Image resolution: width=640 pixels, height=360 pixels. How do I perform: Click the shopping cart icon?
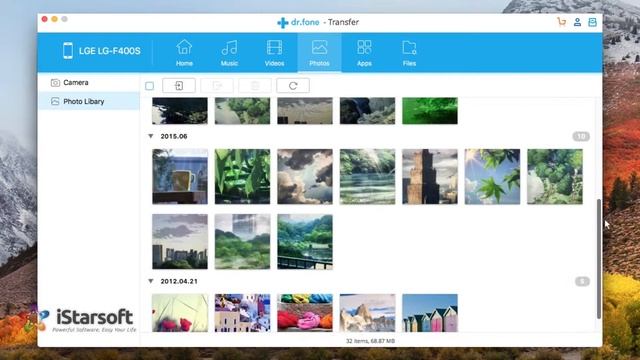pos(562,22)
